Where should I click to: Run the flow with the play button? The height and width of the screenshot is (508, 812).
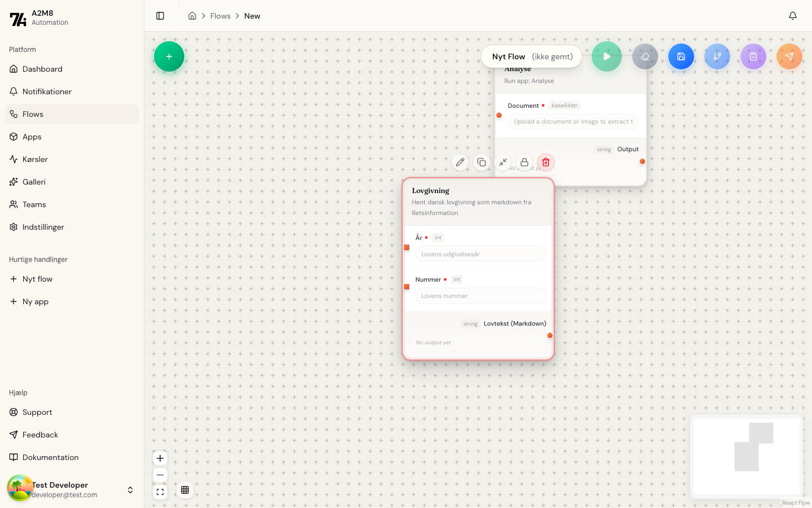(x=607, y=56)
